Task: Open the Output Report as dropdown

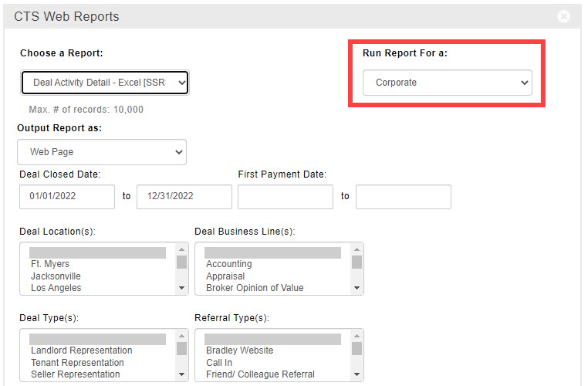Action: coord(102,152)
